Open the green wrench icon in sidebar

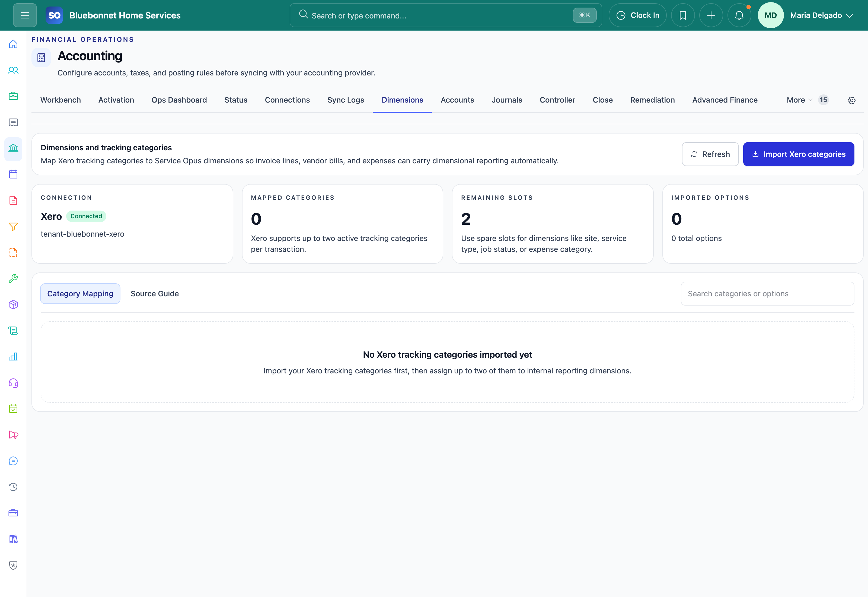coord(14,279)
